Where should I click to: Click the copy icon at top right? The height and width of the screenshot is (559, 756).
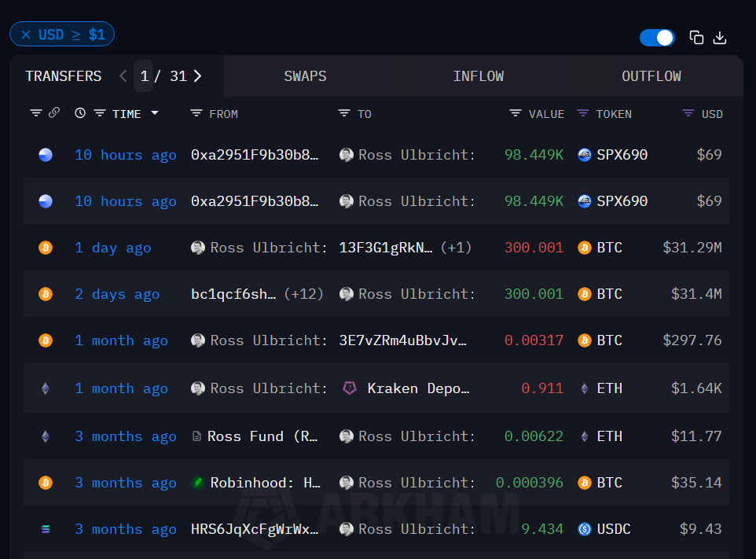coord(696,38)
